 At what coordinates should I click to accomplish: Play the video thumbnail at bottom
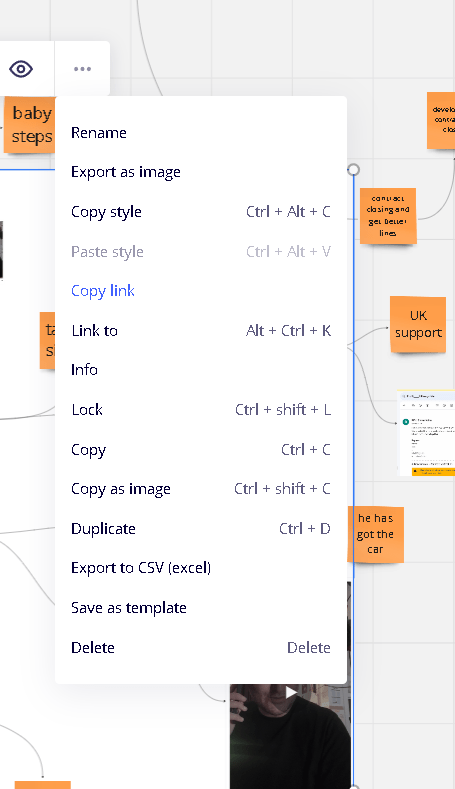pyautogui.click(x=291, y=692)
